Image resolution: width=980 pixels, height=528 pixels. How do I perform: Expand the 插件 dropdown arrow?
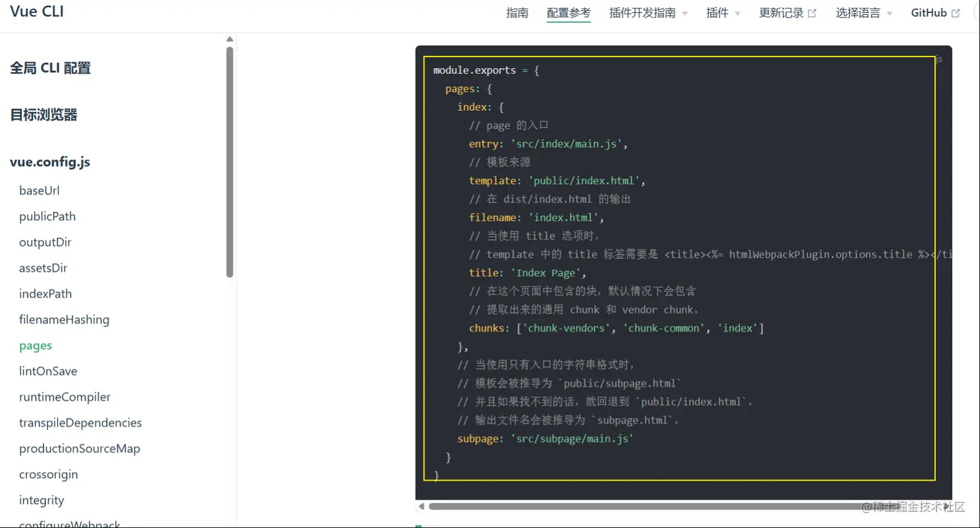click(x=737, y=14)
